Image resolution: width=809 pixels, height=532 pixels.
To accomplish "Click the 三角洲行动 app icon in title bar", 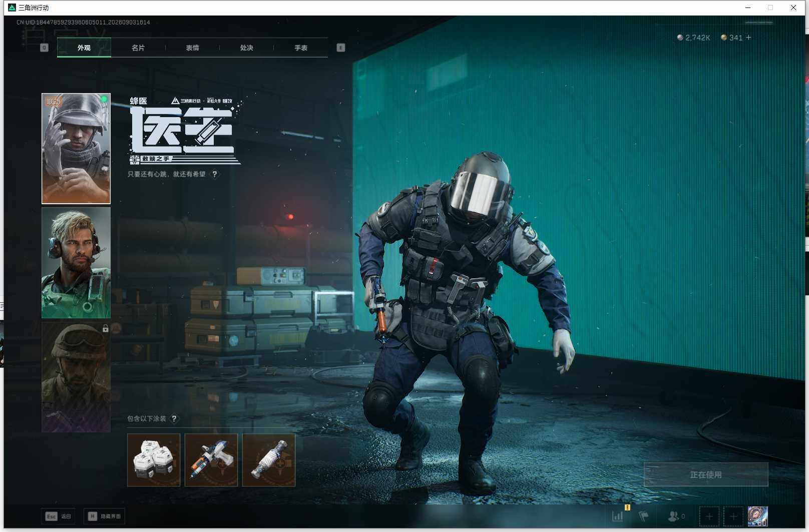I will pos(12,8).
